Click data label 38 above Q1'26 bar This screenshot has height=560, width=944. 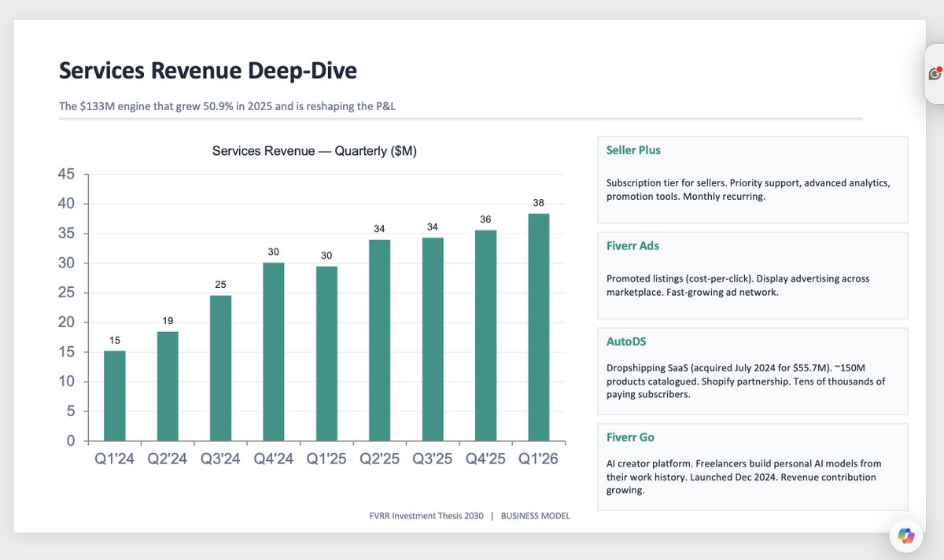click(x=538, y=203)
